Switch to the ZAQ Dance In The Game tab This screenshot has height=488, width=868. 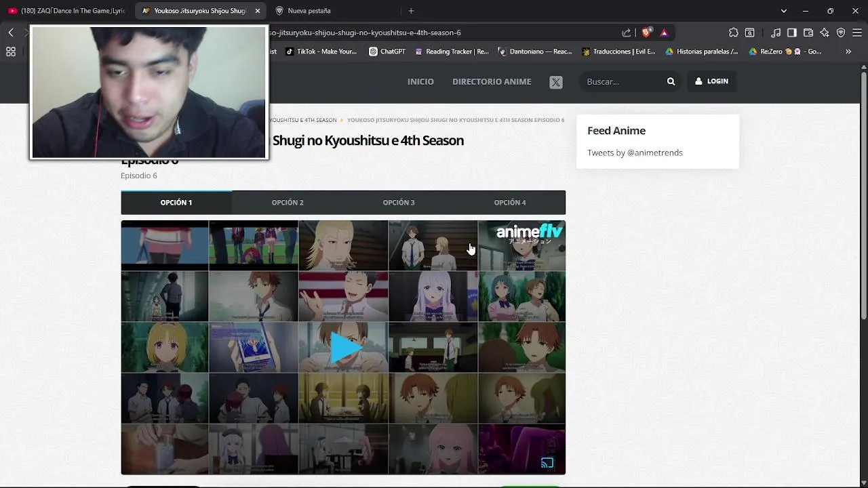66,11
